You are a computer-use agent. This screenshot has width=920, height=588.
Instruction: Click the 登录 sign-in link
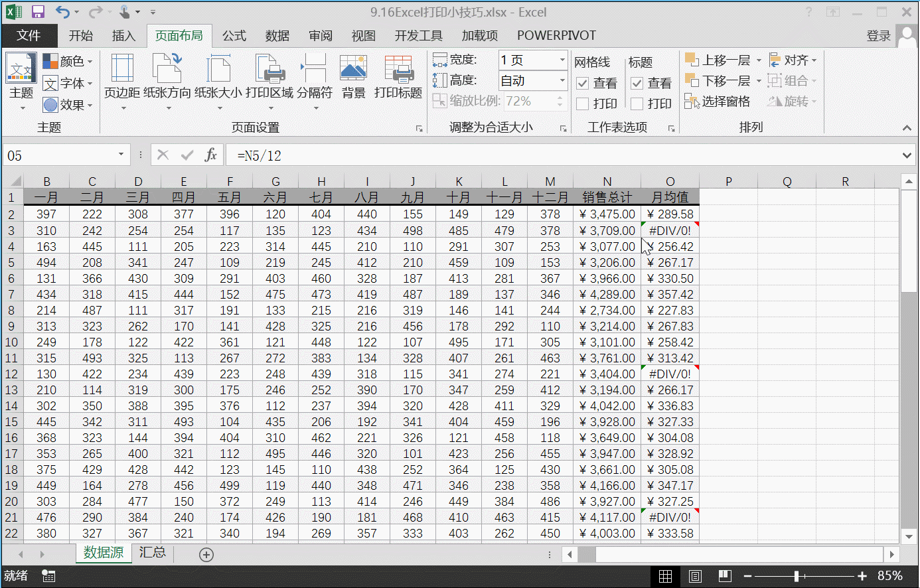tap(878, 36)
